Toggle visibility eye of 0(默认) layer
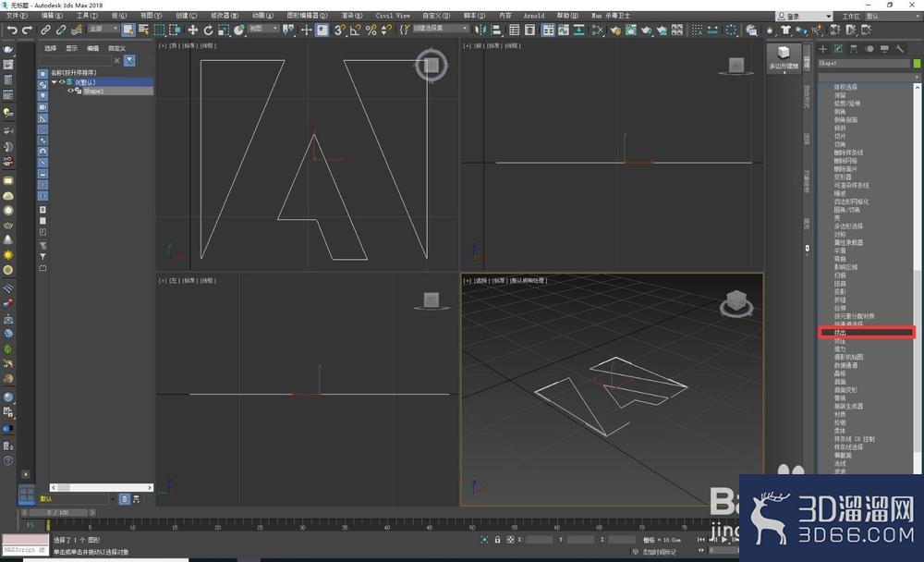The image size is (924, 562). tap(62, 82)
